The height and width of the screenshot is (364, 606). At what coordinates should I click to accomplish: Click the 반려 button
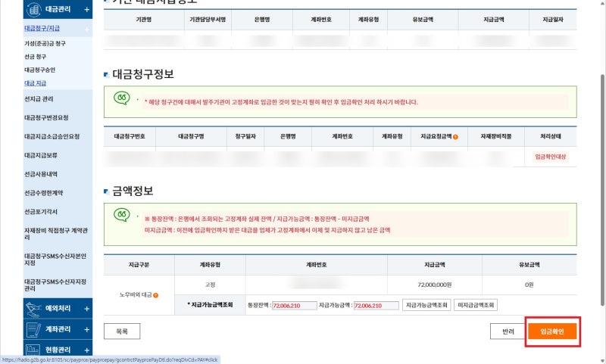coord(508,331)
